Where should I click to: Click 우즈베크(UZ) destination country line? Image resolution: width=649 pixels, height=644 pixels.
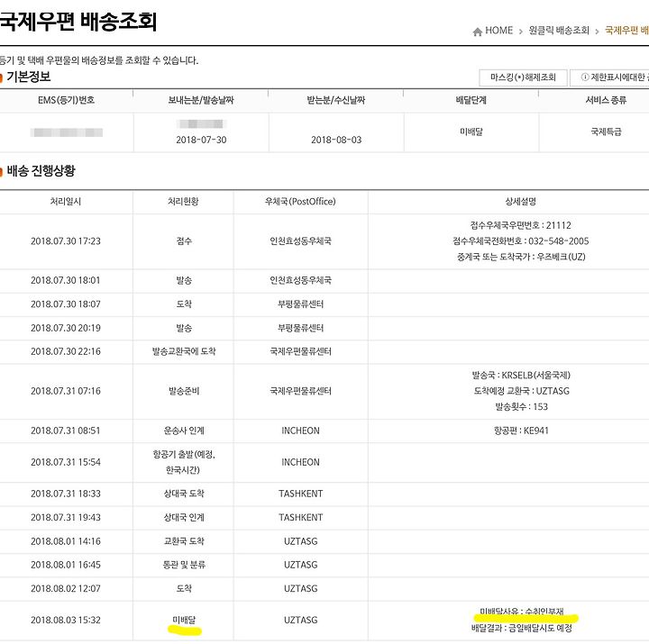[x=521, y=257]
